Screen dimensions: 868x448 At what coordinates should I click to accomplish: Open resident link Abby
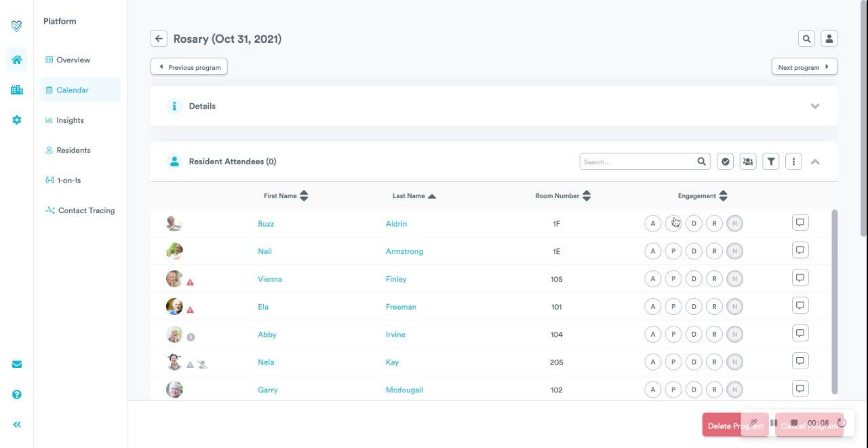point(267,335)
